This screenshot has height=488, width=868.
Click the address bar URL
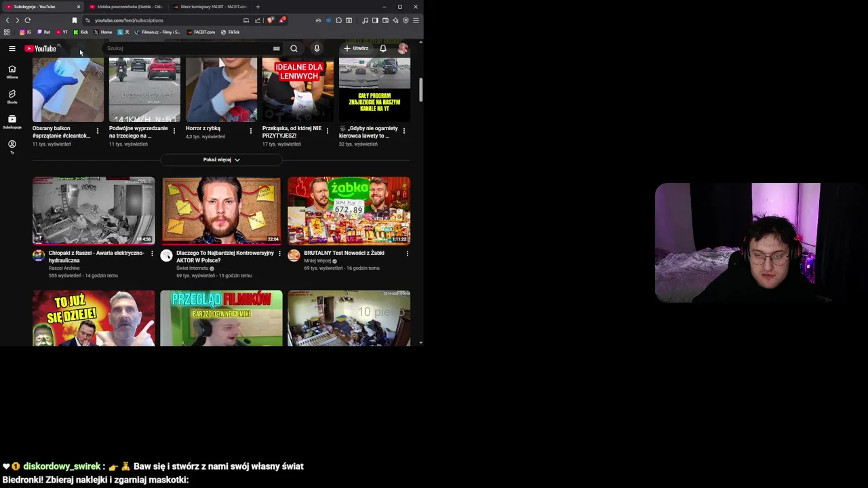tap(129, 20)
